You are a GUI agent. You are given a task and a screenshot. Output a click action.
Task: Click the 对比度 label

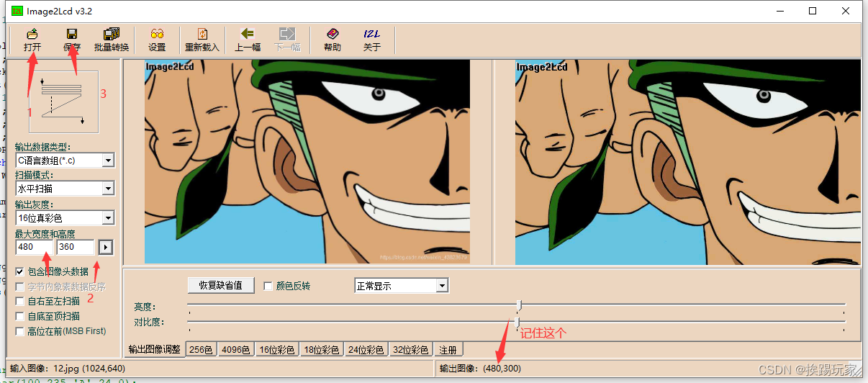click(149, 323)
